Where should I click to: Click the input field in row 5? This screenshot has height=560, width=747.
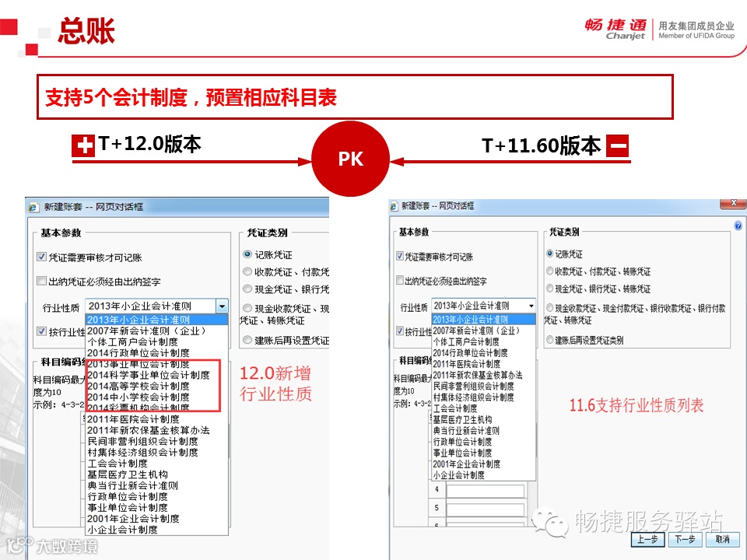coord(486,509)
